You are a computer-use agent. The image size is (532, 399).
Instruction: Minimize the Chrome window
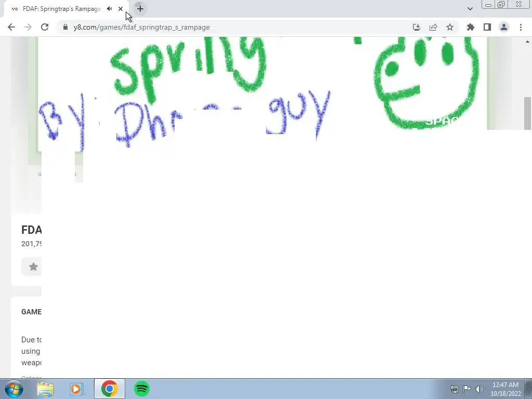488,5
